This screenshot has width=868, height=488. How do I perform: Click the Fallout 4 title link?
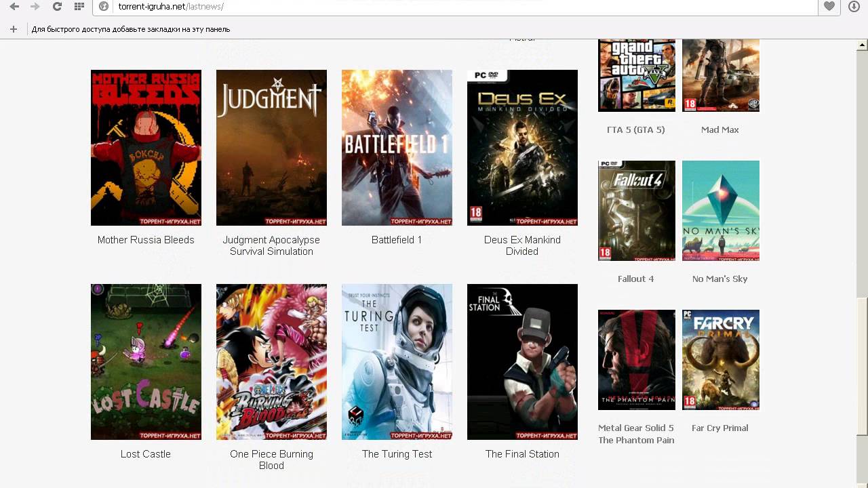(x=636, y=279)
